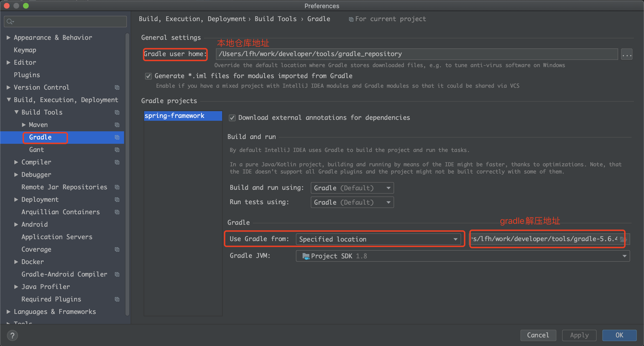Open the Use Gradle from dropdown
This screenshot has width=644, height=346.
click(x=378, y=239)
